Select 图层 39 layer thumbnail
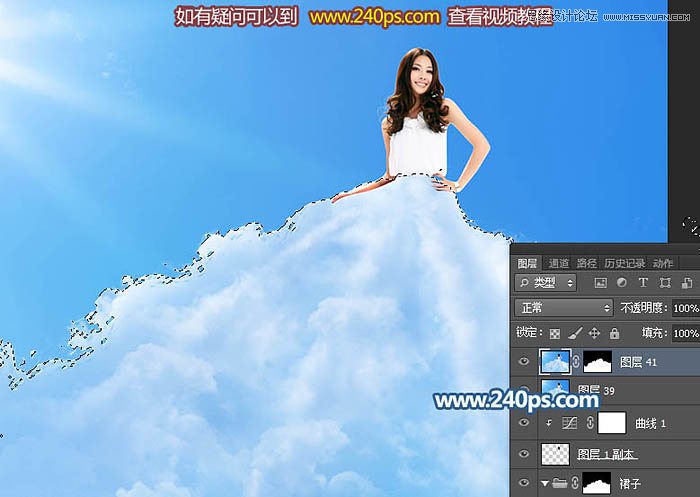700x497 pixels. [x=555, y=387]
